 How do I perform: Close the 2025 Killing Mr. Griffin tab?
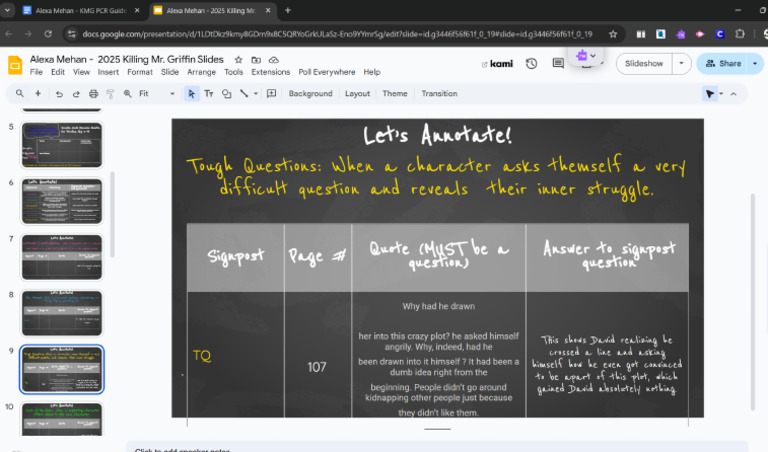pos(268,10)
